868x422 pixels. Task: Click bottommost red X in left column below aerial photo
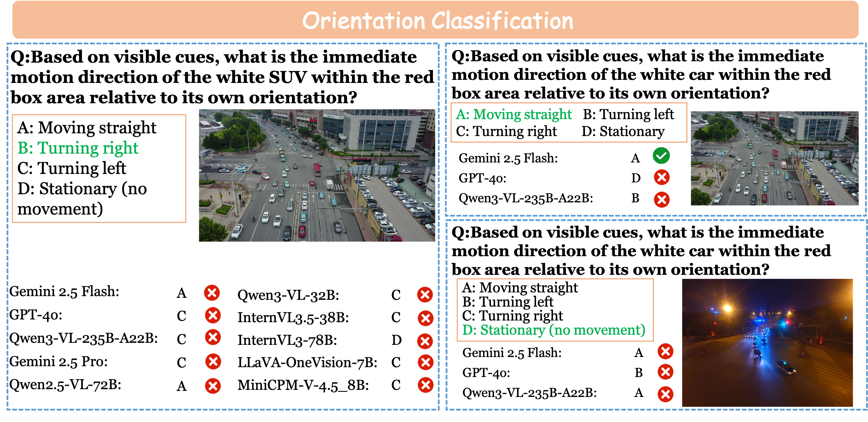point(213,386)
